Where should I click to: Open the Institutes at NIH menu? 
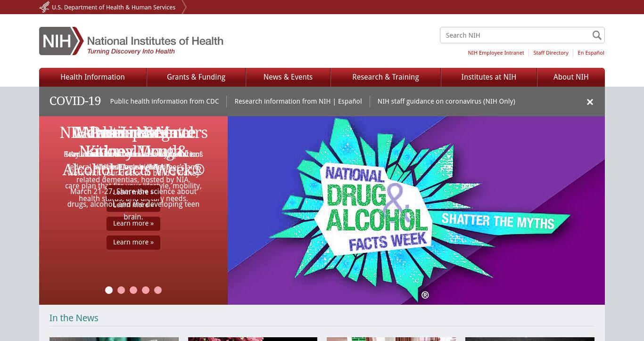[x=489, y=77]
